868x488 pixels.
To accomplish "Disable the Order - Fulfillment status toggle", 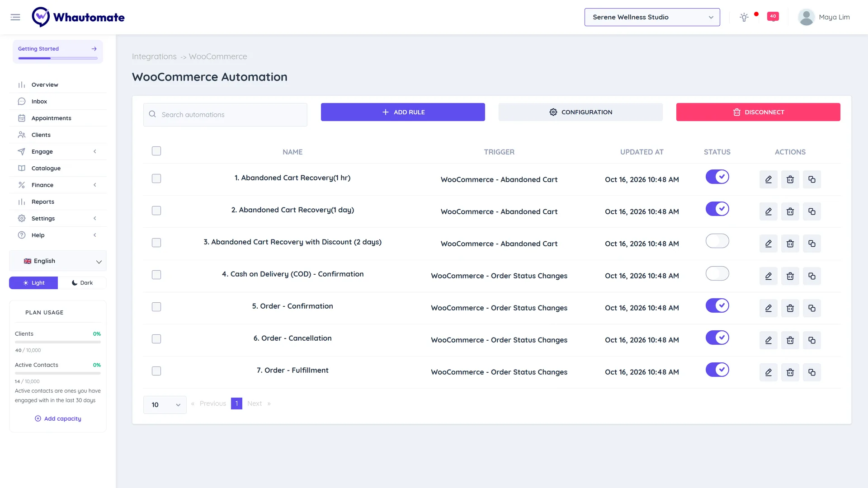I will click(717, 369).
